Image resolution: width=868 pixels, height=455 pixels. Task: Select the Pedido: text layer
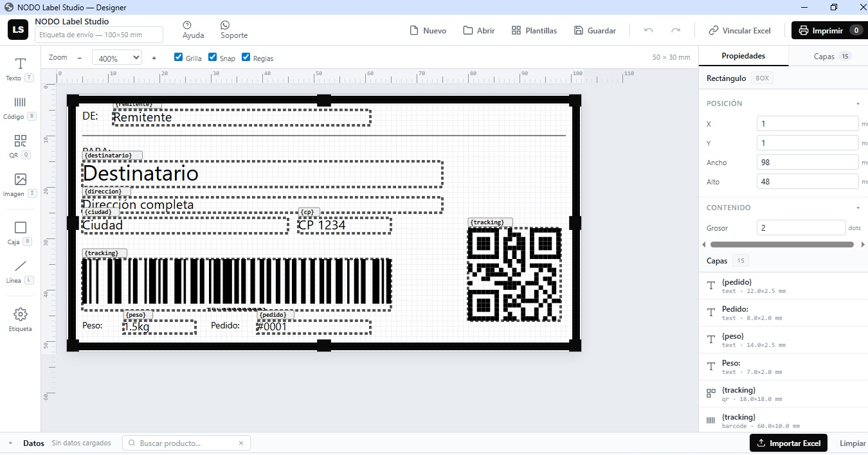783,313
